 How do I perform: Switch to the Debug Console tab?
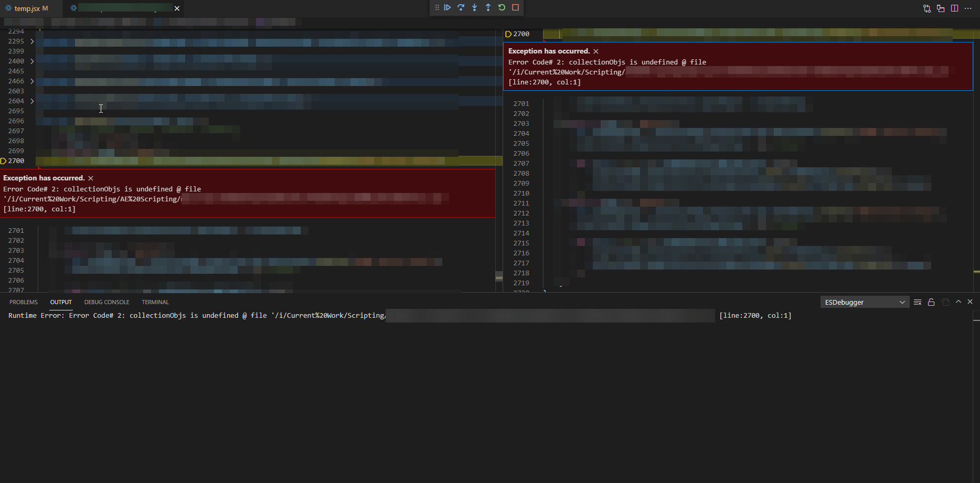(106, 302)
